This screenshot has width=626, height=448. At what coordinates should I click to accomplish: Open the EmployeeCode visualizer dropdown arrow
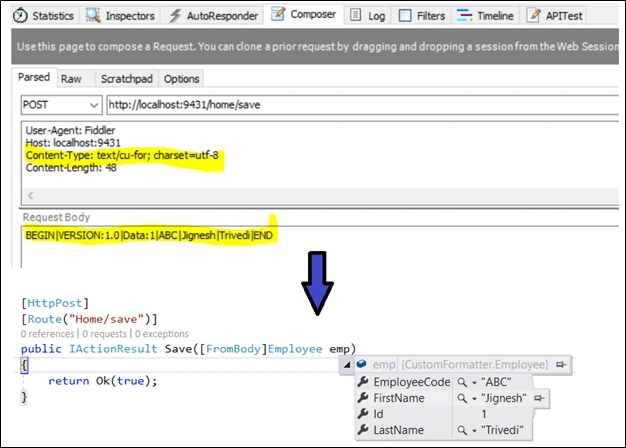click(x=474, y=383)
